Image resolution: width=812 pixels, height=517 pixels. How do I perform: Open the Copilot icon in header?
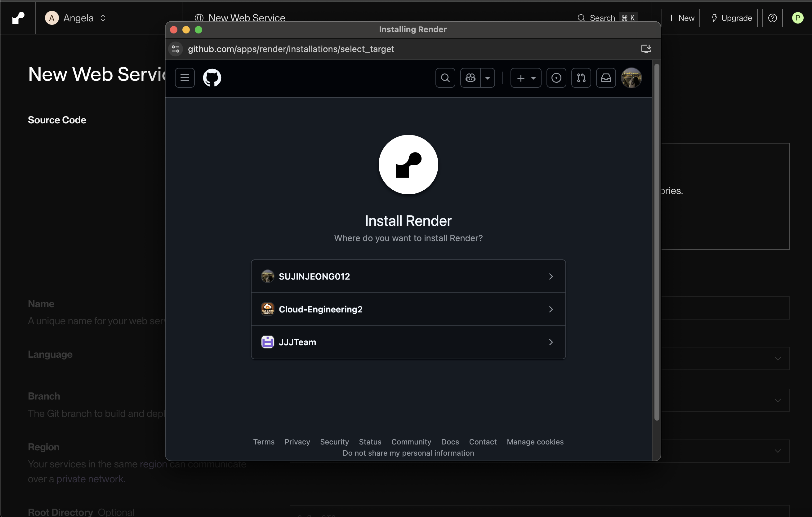point(471,78)
